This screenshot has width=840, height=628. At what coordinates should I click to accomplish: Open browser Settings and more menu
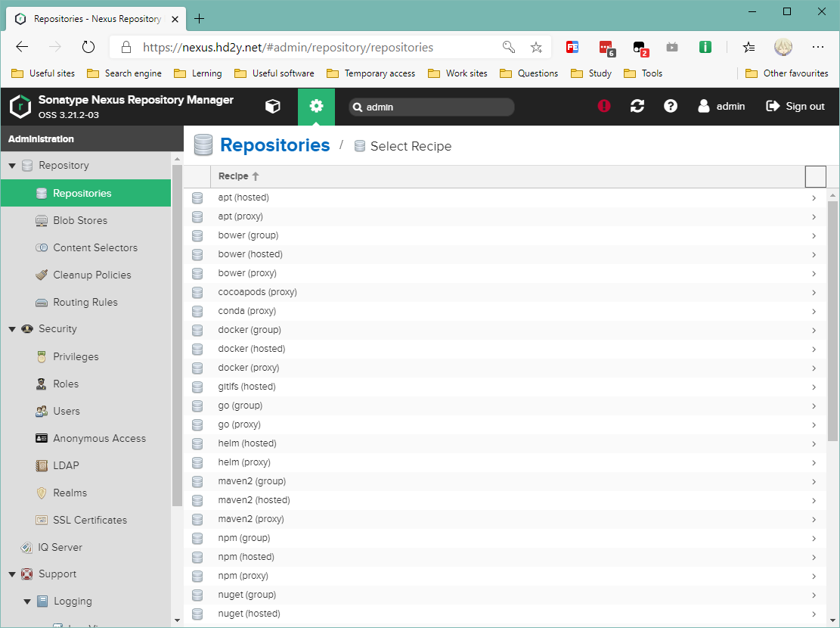pos(817,47)
